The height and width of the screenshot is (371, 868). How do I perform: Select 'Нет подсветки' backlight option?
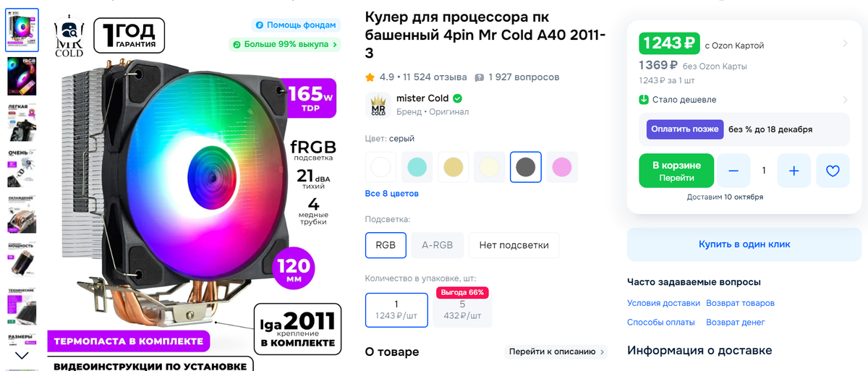click(514, 245)
